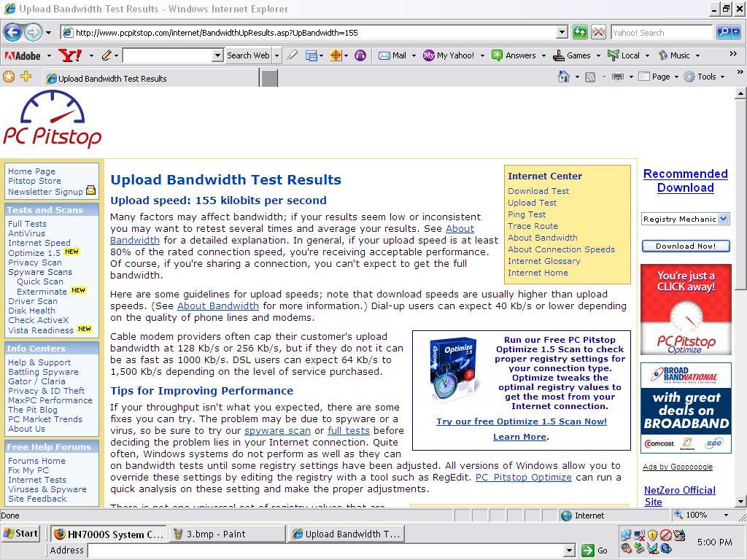Click the Adobe toolbar logo

(23, 55)
